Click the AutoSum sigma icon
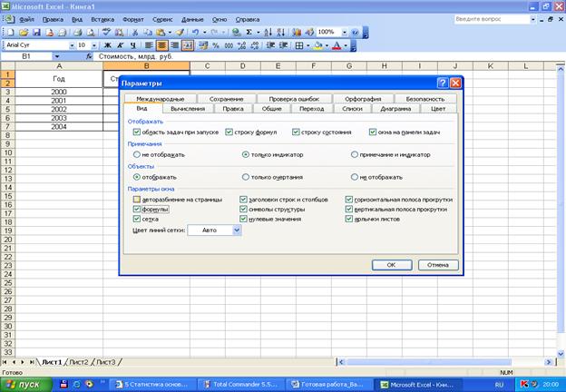Viewport: 566px width, 392px height. [250, 31]
